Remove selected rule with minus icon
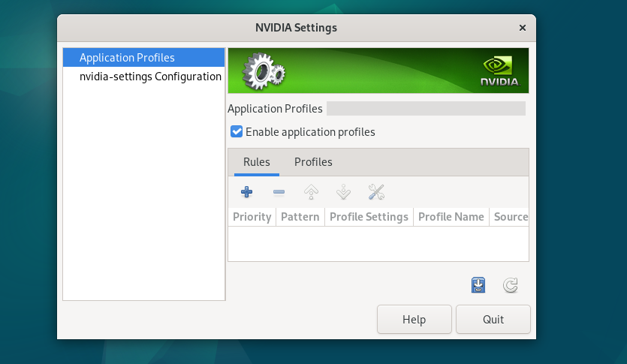The image size is (627, 364). [x=279, y=192]
